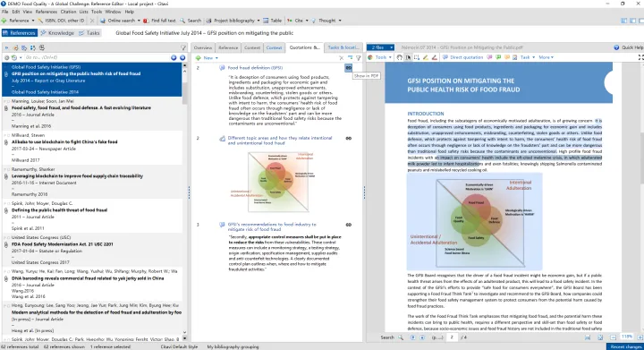This screenshot has width=644, height=350.
Task: Select the PDF hand pan tool
Action: click(x=400, y=57)
